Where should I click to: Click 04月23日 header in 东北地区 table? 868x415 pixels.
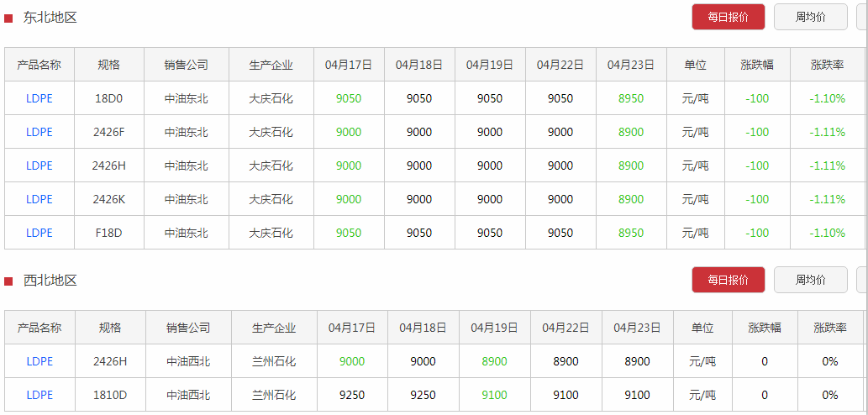click(631, 65)
